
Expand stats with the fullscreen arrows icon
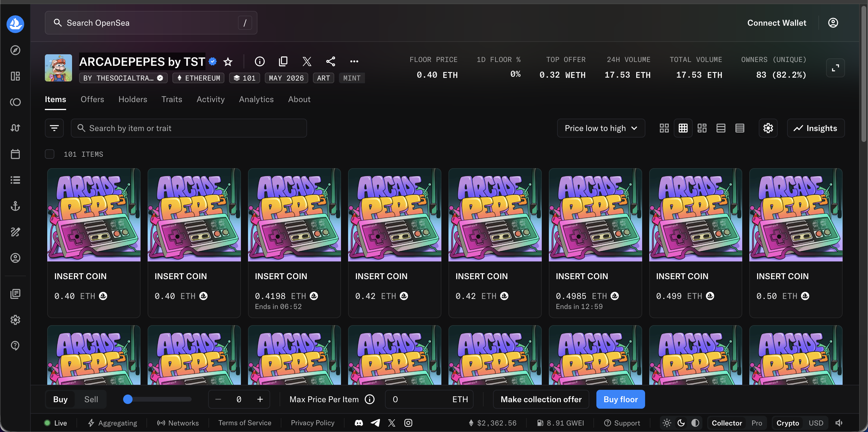835,68
